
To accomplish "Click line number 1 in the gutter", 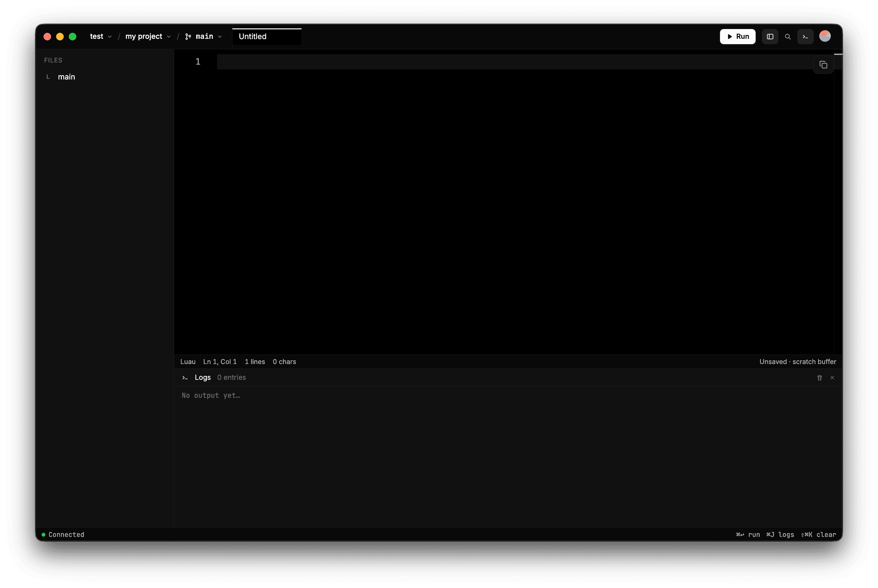I will point(198,62).
